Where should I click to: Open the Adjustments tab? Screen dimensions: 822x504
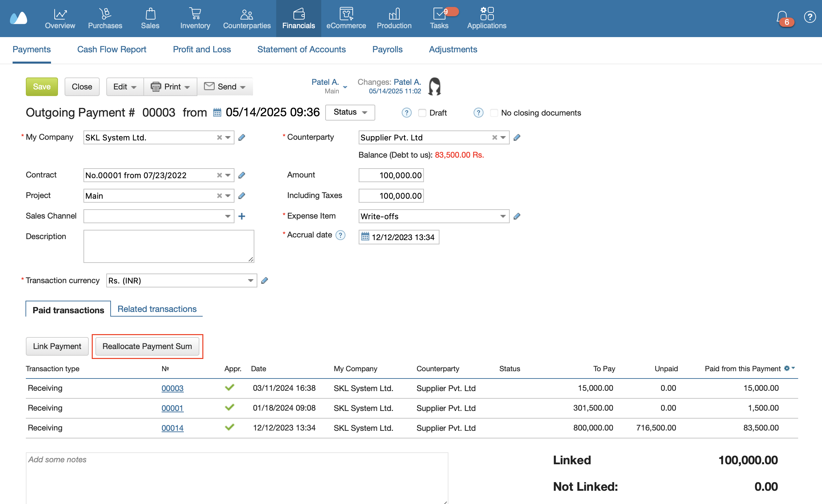453,49
